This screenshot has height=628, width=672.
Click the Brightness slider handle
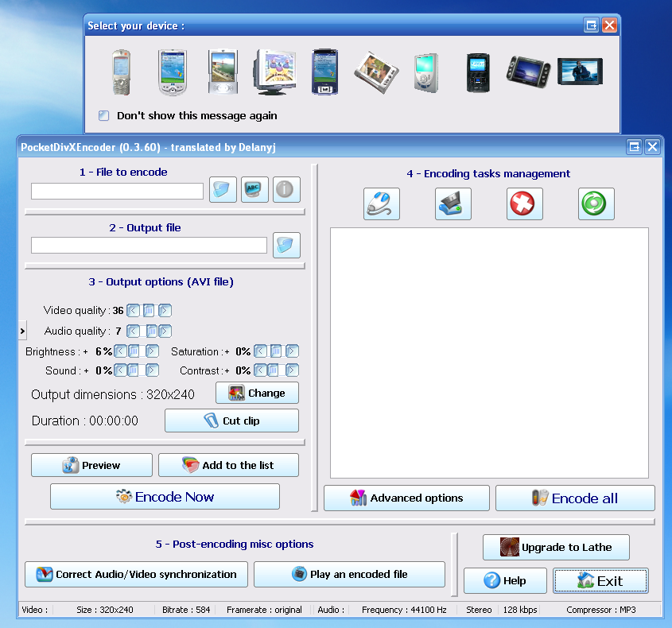coord(134,351)
